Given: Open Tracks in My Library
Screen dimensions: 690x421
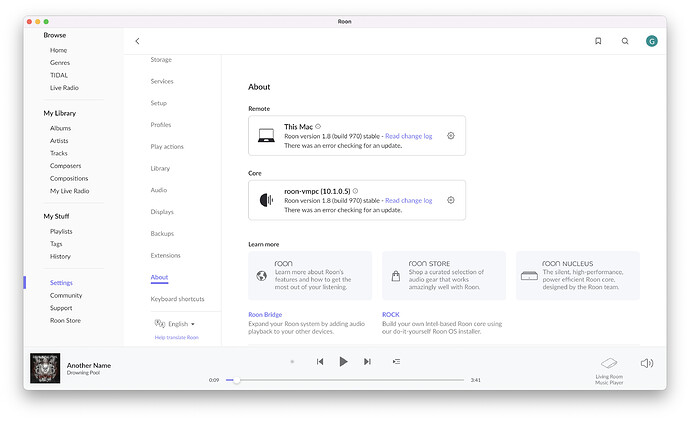Looking at the screenshot, I should 59,153.
